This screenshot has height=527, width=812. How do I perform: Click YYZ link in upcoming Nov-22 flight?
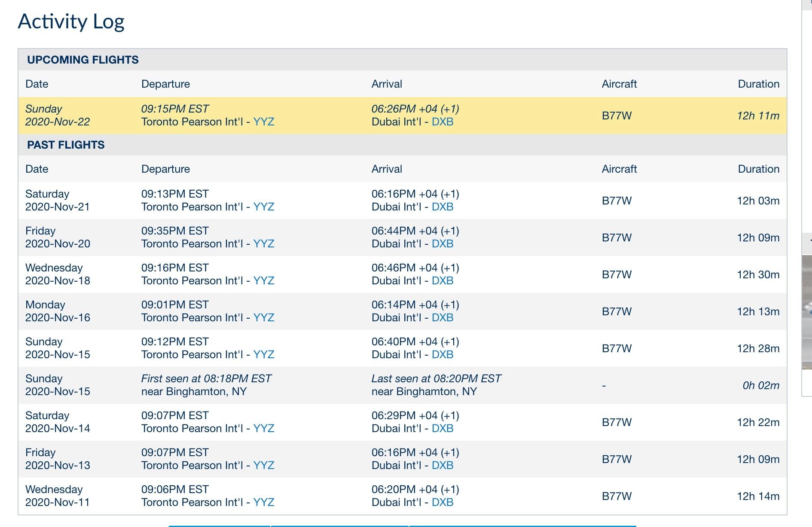pyautogui.click(x=263, y=122)
